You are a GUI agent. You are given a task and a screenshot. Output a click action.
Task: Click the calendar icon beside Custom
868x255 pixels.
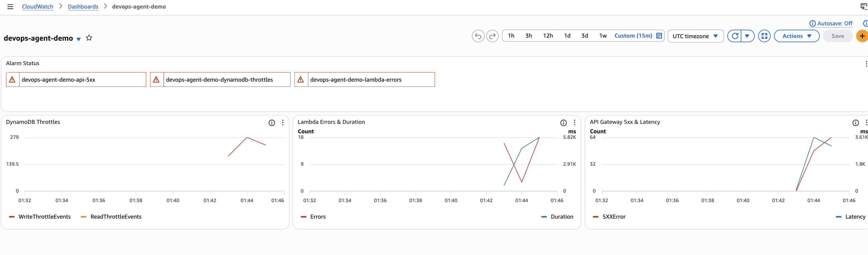tap(659, 36)
